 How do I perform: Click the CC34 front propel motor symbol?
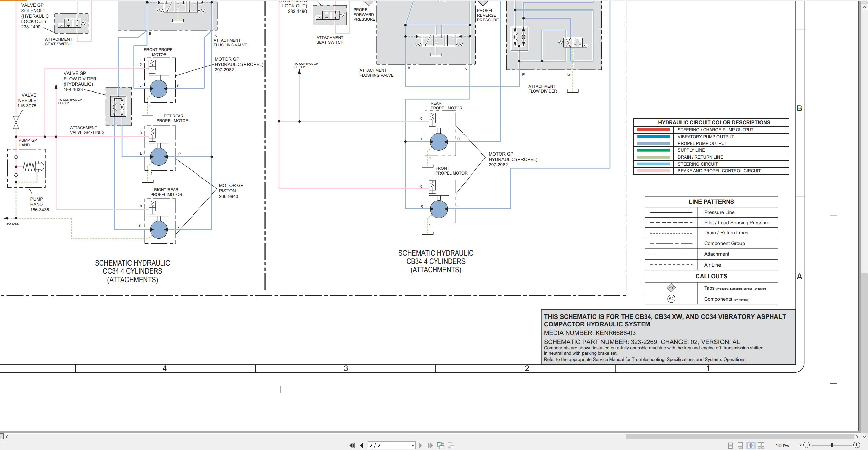pos(158,88)
